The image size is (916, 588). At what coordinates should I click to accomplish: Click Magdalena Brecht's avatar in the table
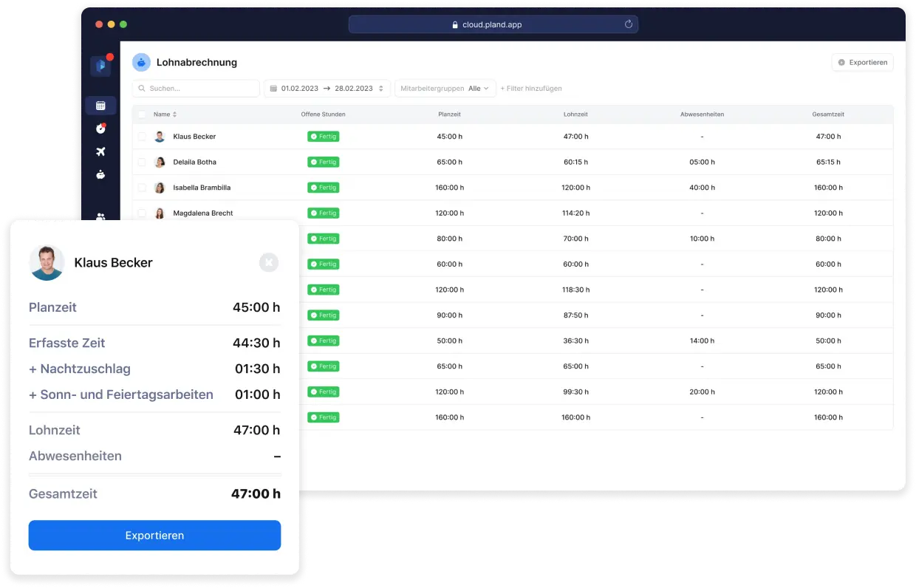click(x=160, y=213)
